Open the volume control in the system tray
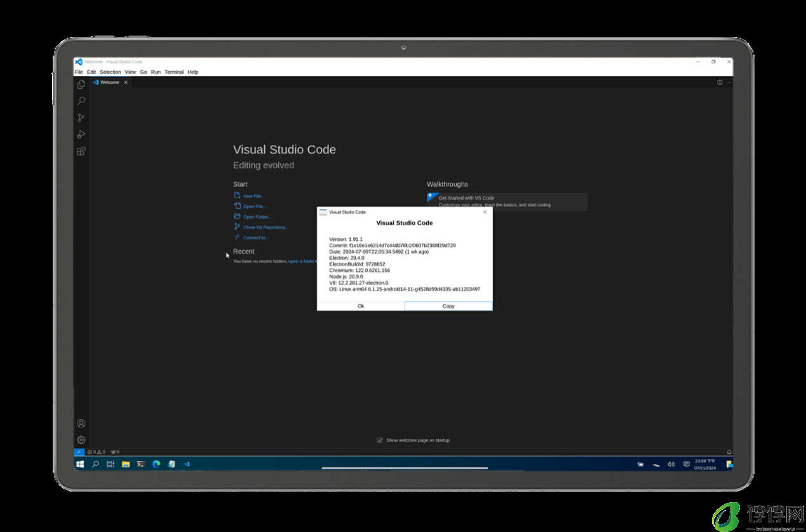806x532 pixels. click(x=671, y=465)
